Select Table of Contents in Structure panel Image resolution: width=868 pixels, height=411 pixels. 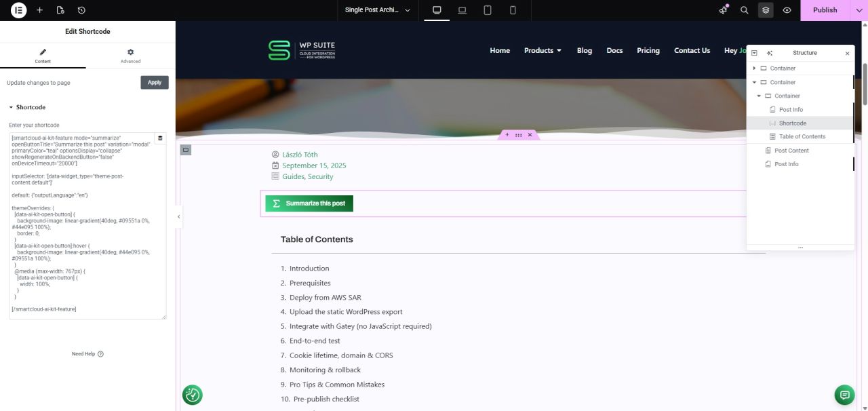802,137
